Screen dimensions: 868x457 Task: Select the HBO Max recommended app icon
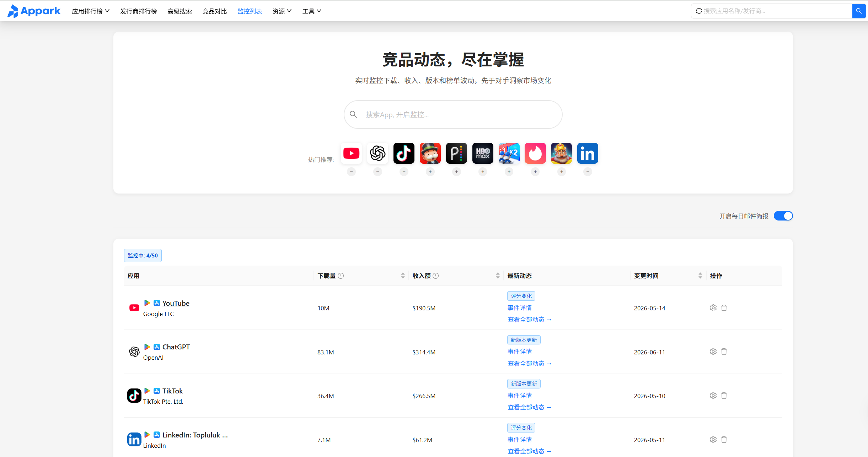(x=483, y=153)
